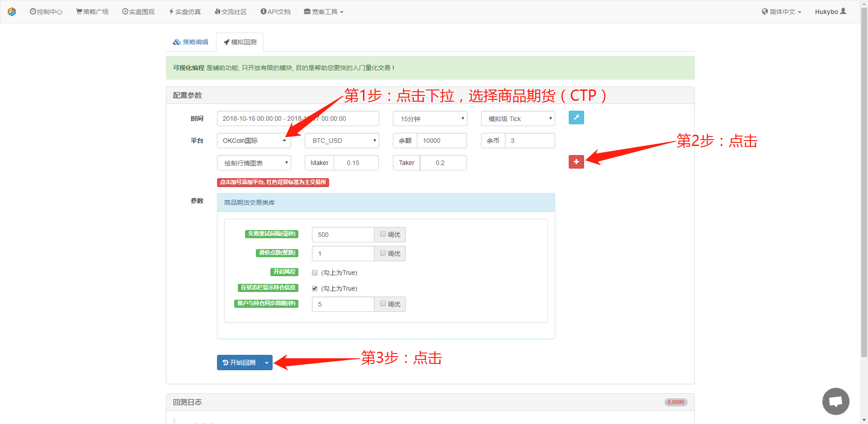The height and width of the screenshot is (424, 868).
Task: Enable the 开启风控 checkbox
Action: (x=315, y=273)
